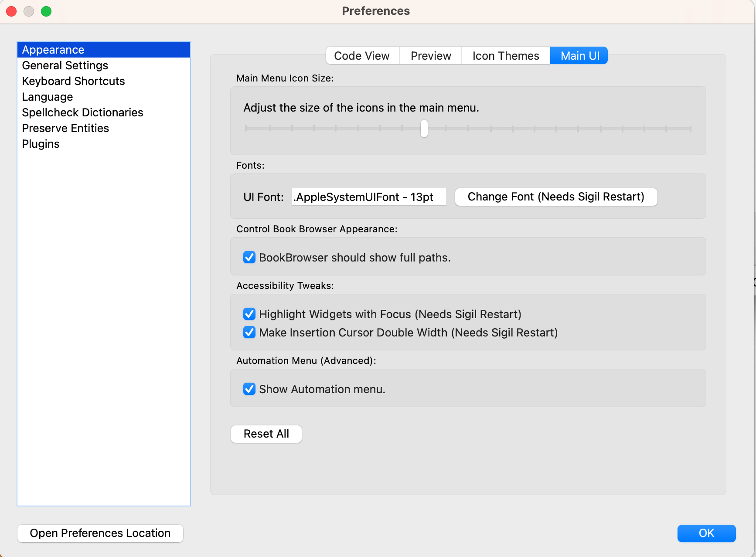Uncheck Show Automation menu option

[249, 389]
